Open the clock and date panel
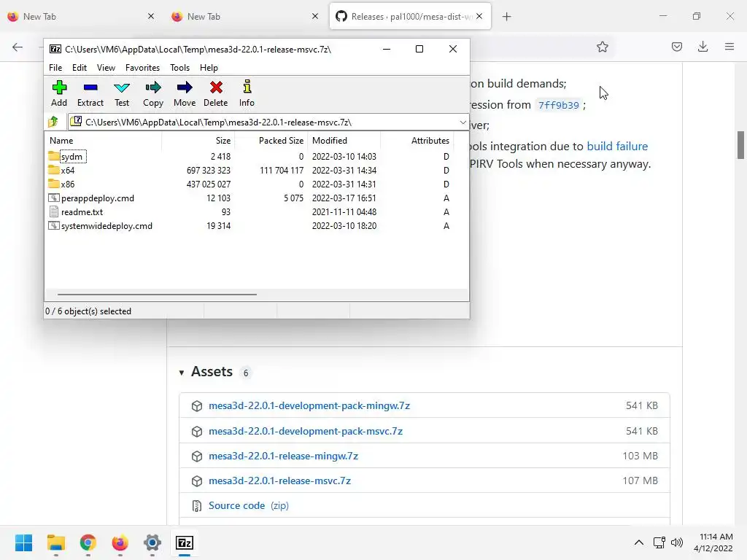The width and height of the screenshot is (747, 560). click(x=713, y=542)
